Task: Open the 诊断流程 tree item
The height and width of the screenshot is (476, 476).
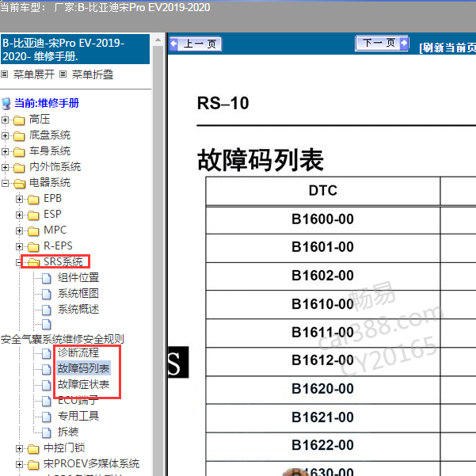Action: coord(78,352)
